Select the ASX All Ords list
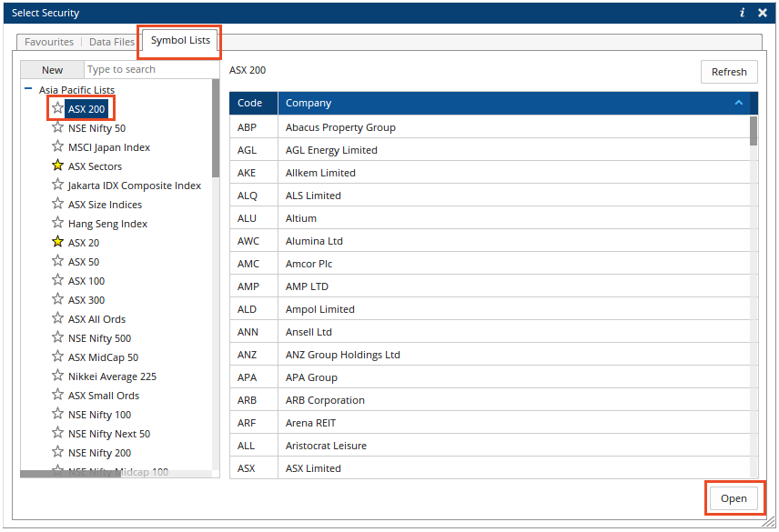The height and width of the screenshot is (532, 779). click(96, 319)
